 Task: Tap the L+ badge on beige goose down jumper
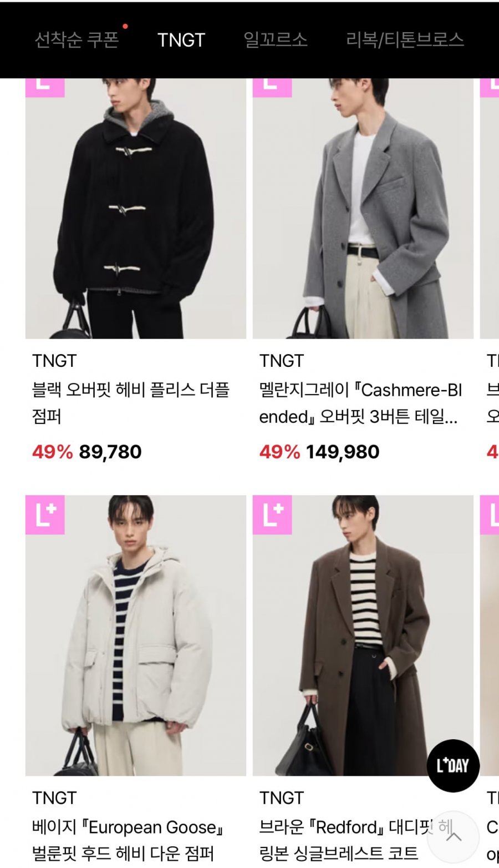pyautogui.click(x=45, y=514)
